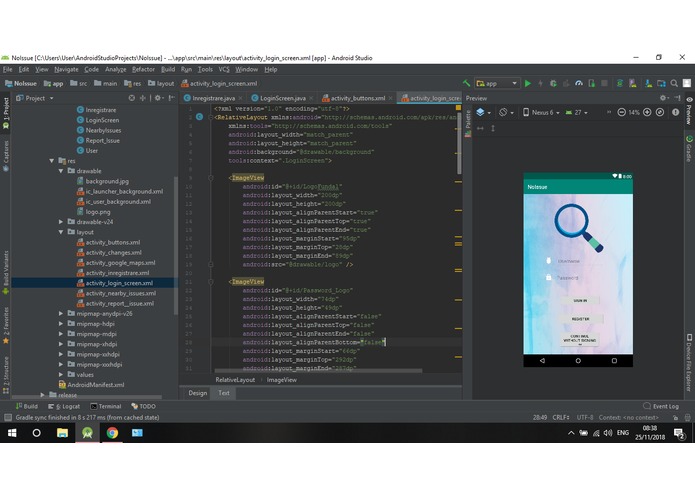The width and height of the screenshot is (695, 494).
Task: Click Apply Changes lightning icon
Action: pos(540,83)
